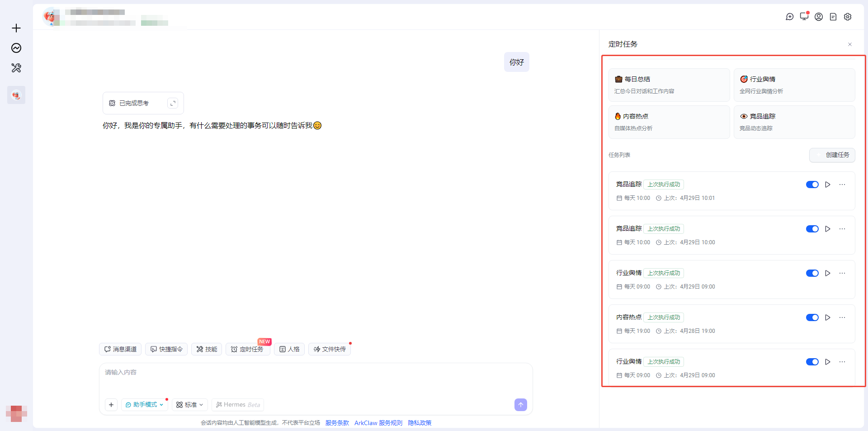Open the 人格 chip
Image resolution: width=868 pixels, height=431 pixels.
pos(289,349)
